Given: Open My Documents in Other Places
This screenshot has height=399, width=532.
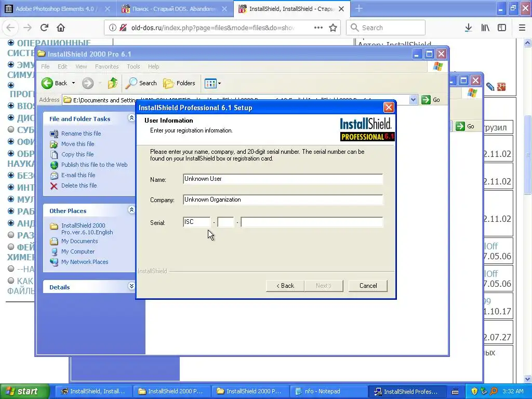Looking at the screenshot, I should point(79,241).
